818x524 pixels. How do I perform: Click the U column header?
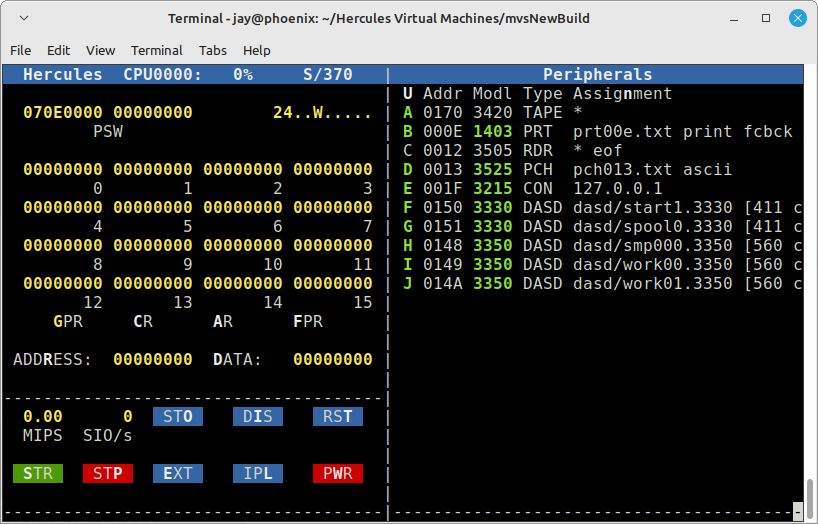pyautogui.click(x=407, y=94)
